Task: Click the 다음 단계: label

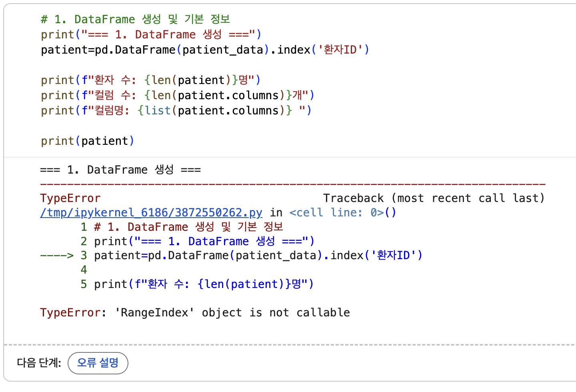Action: (39, 363)
